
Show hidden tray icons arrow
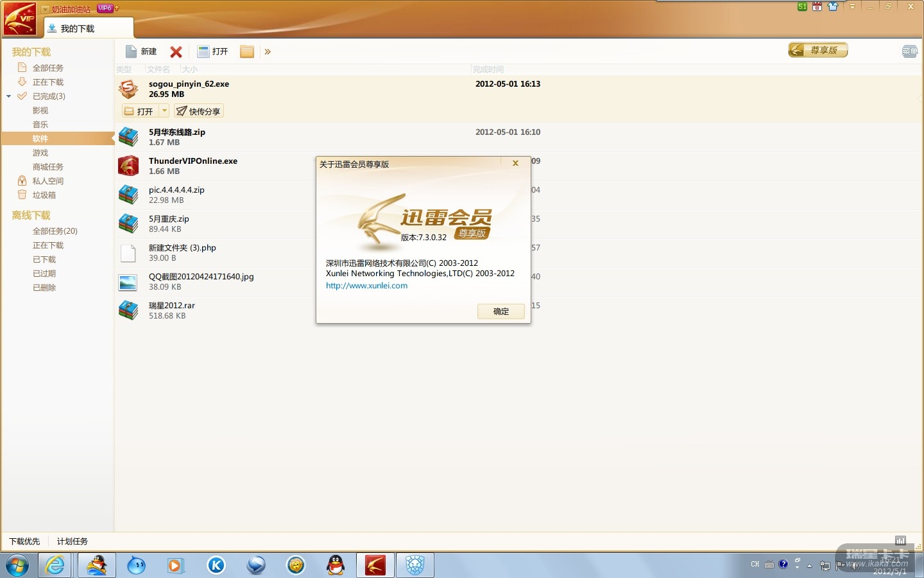(x=810, y=566)
